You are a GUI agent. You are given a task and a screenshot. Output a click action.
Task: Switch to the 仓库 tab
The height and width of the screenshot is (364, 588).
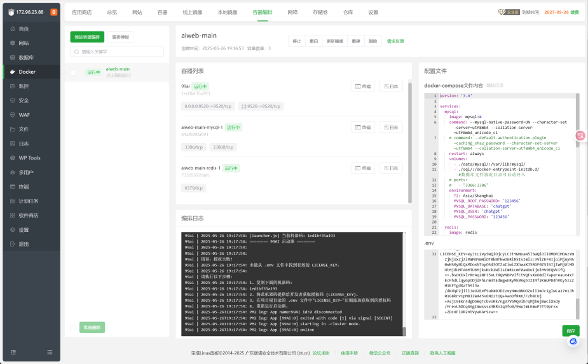(348, 12)
